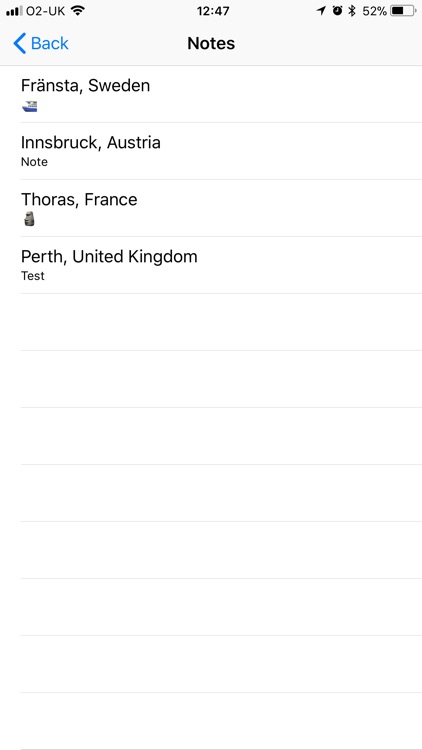Viewport: 422px width, 750px height.
Task: Tap the location services arrow icon
Action: (x=321, y=11)
